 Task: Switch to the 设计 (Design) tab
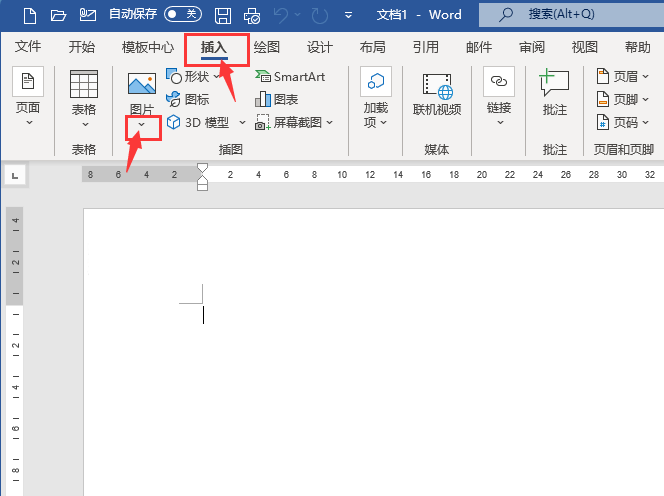320,47
